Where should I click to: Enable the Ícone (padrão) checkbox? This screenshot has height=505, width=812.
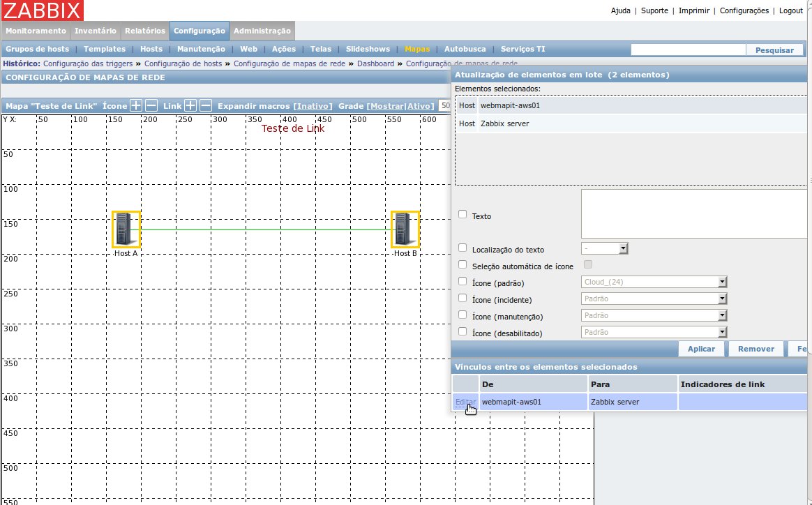coord(463,281)
